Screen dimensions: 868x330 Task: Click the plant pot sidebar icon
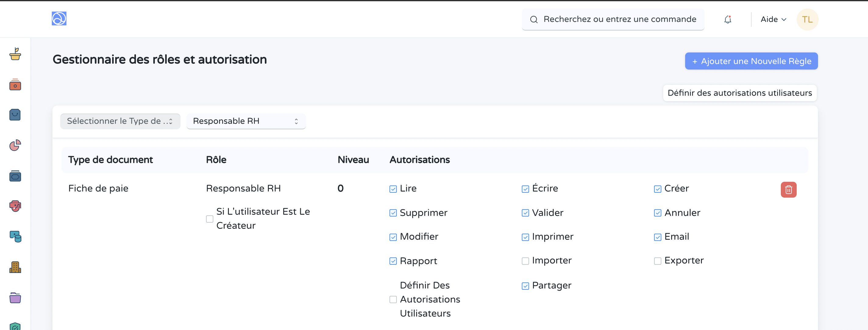click(15, 54)
